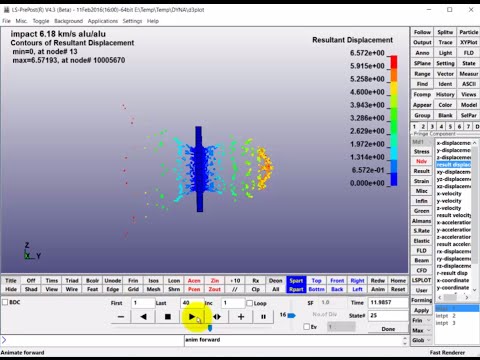Screen dimensions: 480x360
Task: Play the animation backward
Action: [143, 317]
